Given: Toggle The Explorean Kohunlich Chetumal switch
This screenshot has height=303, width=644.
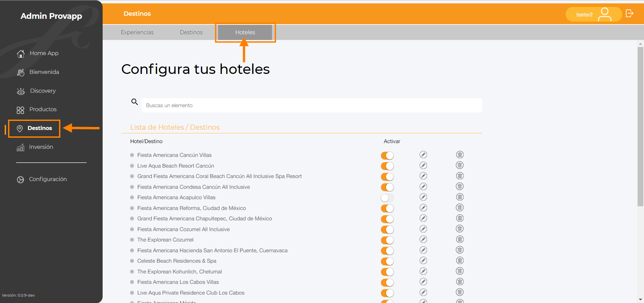Looking at the screenshot, I should [387, 272].
